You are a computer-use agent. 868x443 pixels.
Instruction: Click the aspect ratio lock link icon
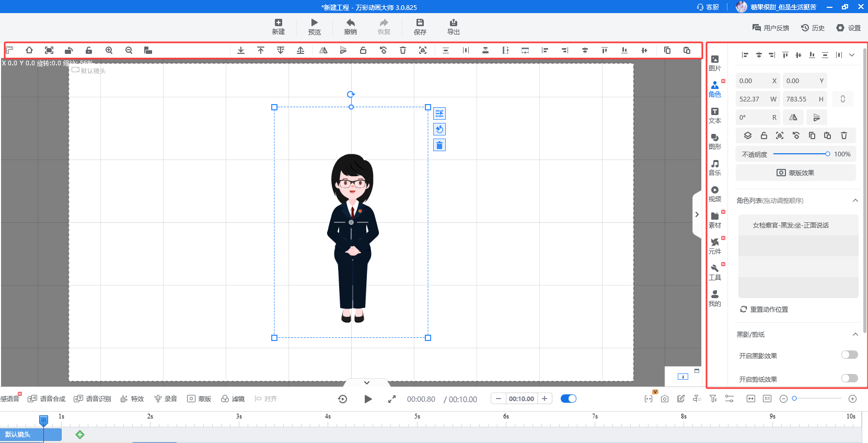842,99
